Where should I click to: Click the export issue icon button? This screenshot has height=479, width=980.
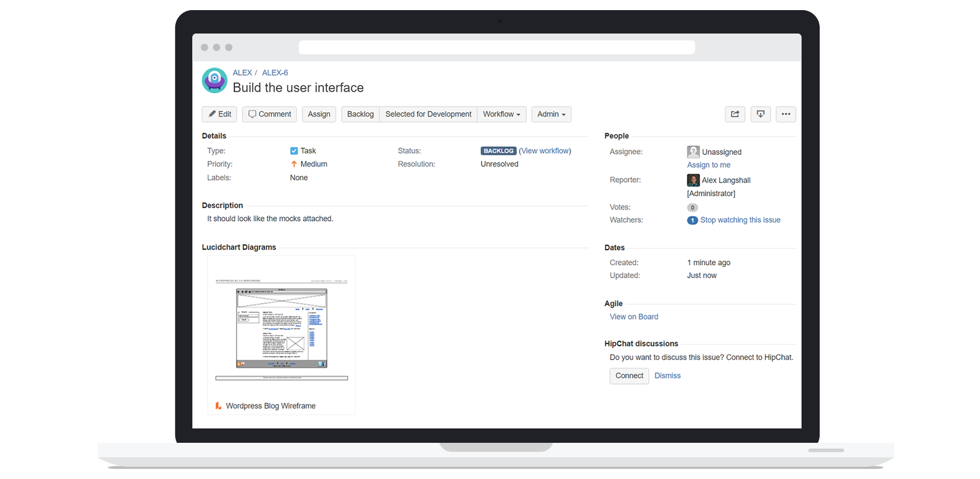point(761,114)
